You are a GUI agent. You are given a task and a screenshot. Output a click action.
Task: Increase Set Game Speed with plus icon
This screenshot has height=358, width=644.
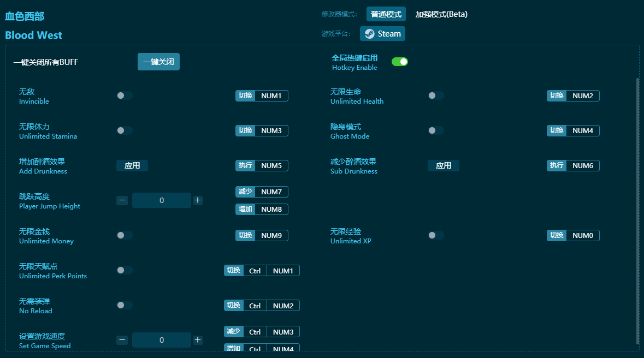pyautogui.click(x=198, y=340)
